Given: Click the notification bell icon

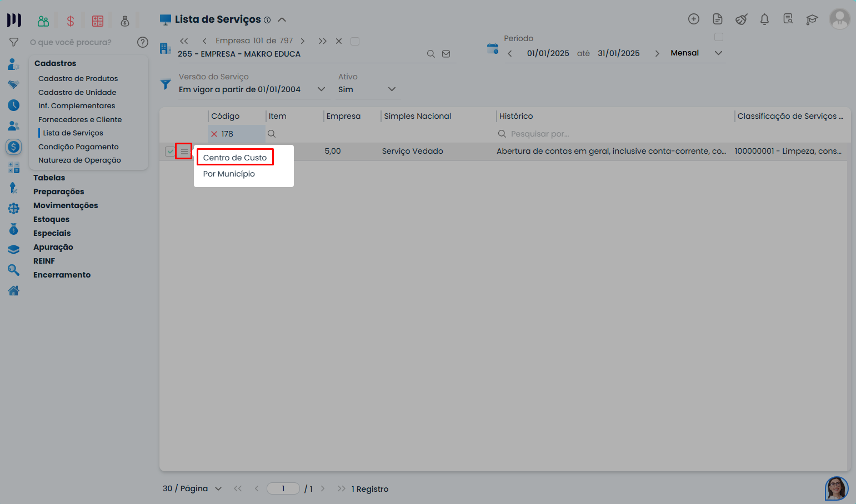Looking at the screenshot, I should click(764, 19).
